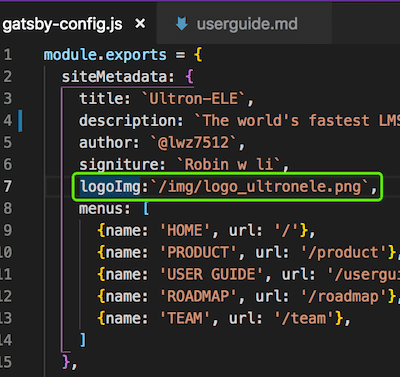Click the '/team' url string
The height and width of the screenshot is (377, 400).
click(x=304, y=318)
